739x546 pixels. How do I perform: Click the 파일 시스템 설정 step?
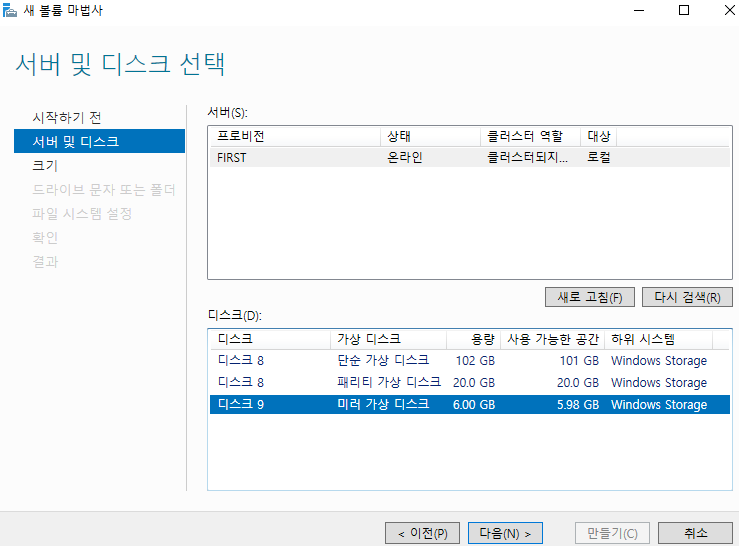(82, 214)
